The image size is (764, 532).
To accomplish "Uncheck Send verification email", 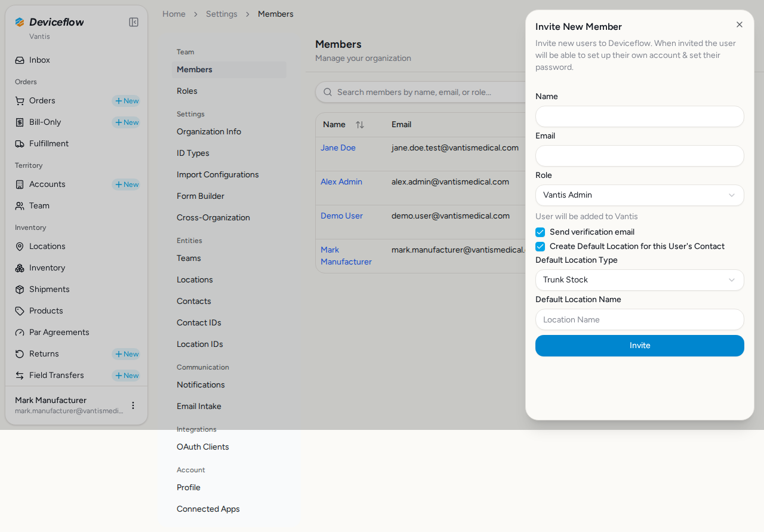I will coord(540,232).
